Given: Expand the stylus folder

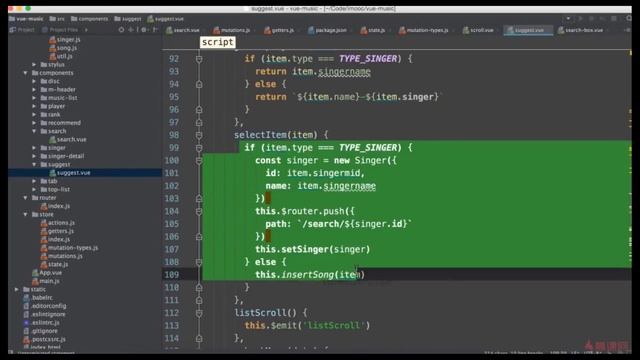Looking at the screenshot, I should (34, 64).
